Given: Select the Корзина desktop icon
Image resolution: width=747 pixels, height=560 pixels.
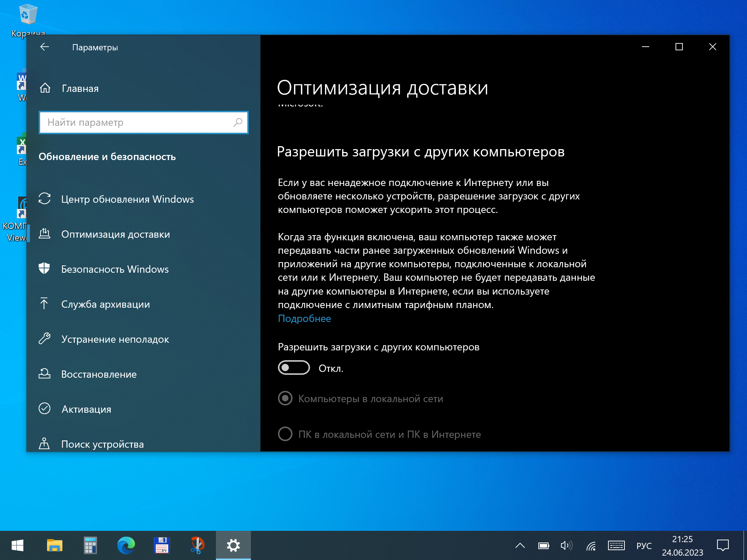Looking at the screenshot, I should 28,20.
